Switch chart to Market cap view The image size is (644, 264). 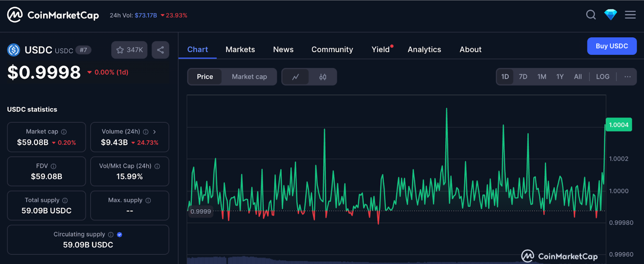pos(249,77)
